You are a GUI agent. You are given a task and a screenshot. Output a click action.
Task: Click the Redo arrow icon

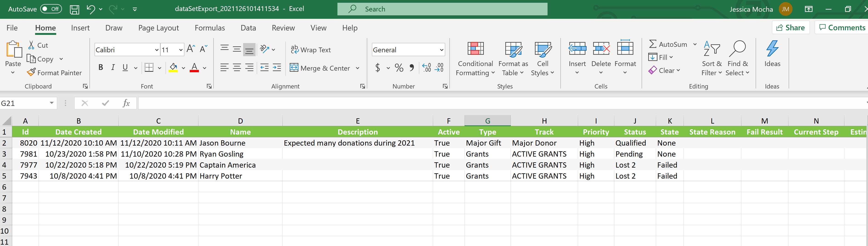coord(113,9)
